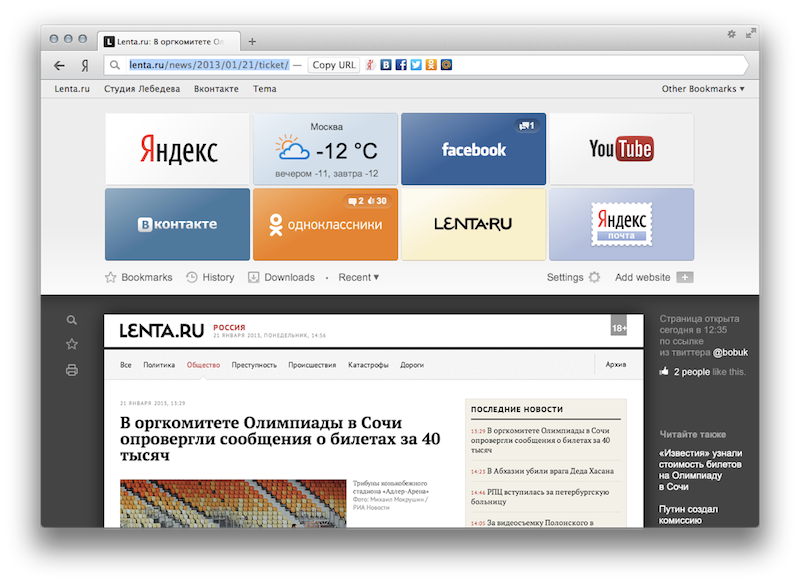Open news 'РПЦ вступилась за петербургскую больницу'

click(540, 497)
